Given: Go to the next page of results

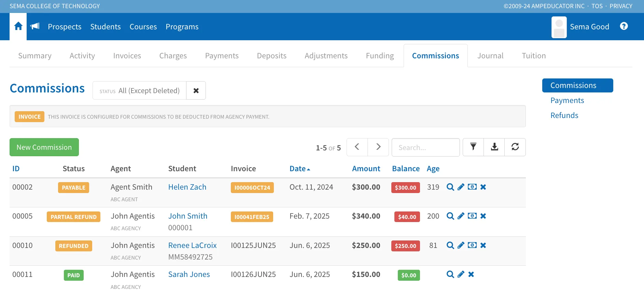Looking at the screenshot, I should pyautogui.click(x=378, y=147).
